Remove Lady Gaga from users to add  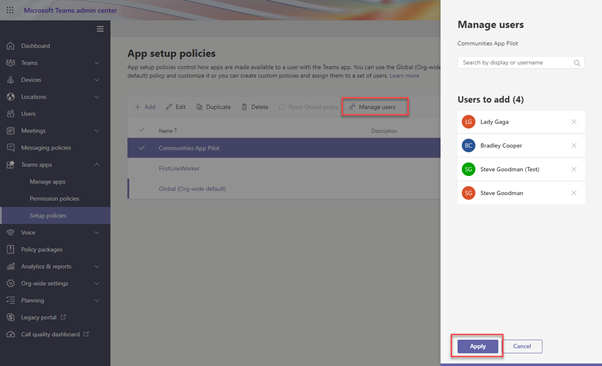click(574, 122)
